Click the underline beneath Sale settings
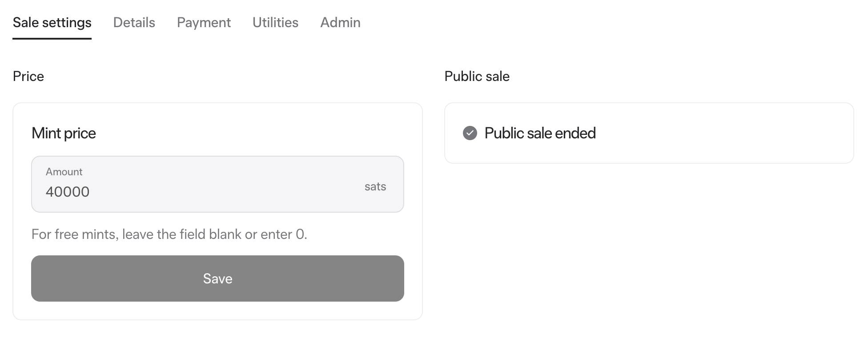 (52, 38)
